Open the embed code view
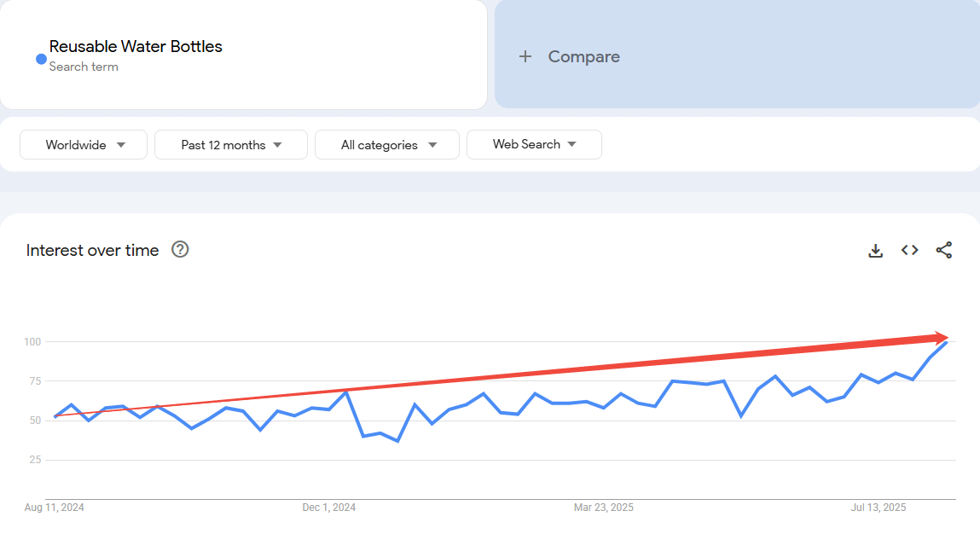Screen dimensions: 980x534 (909, 250)
